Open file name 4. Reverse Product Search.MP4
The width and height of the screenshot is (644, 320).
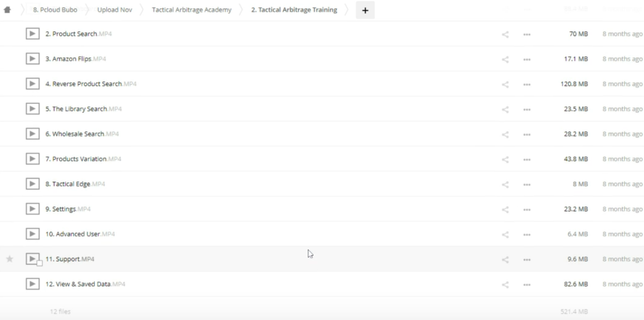[x=91, y=84]
